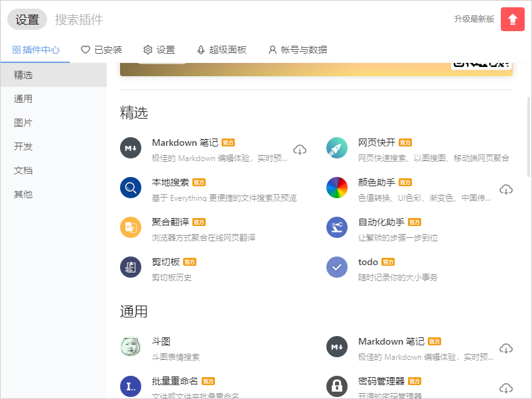Open the 超级面板 tab

point(221,50)
